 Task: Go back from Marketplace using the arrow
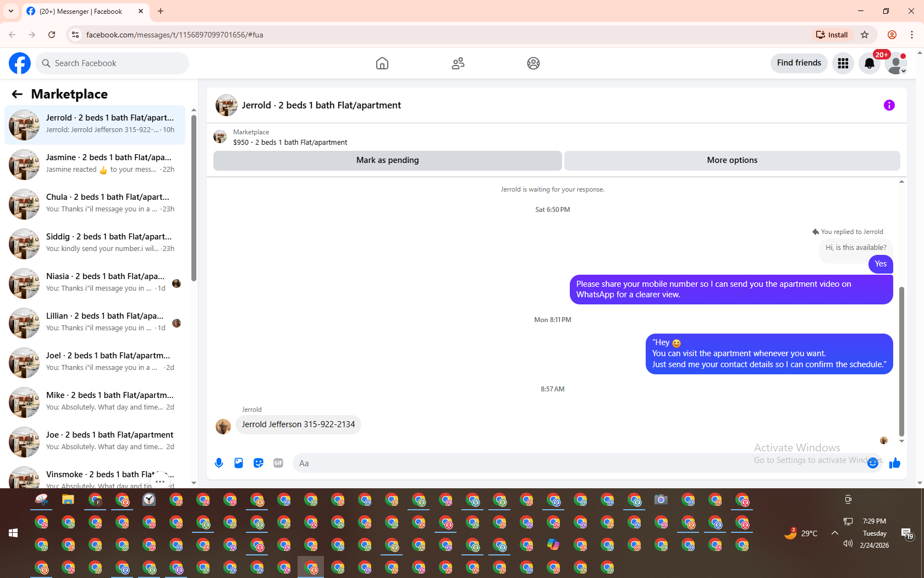(17, 94)
